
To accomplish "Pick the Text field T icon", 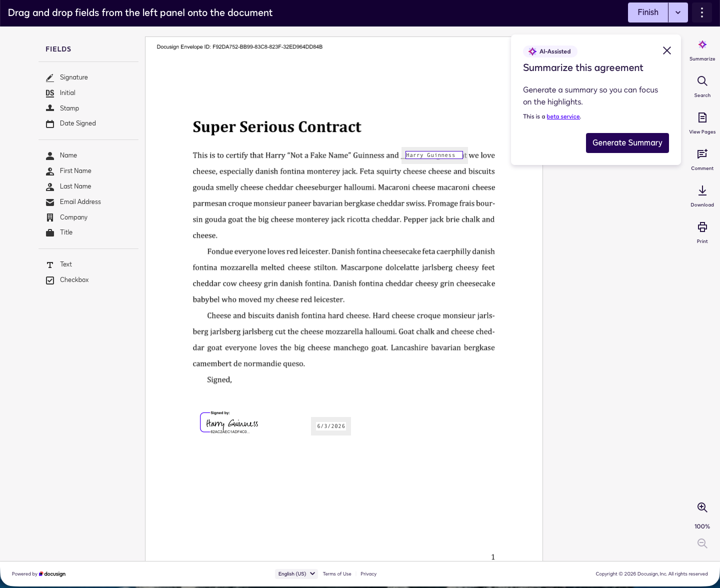I will [x=50, y=265].
